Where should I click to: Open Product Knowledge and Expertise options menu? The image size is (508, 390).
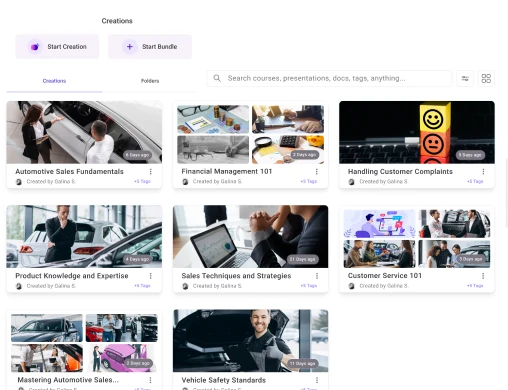pos(150,276)
